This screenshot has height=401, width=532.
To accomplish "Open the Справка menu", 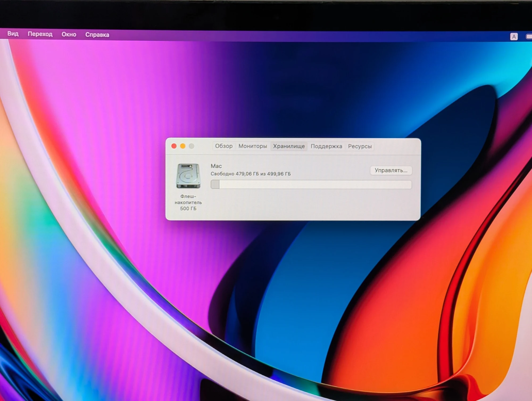I will (x=97, y=35).
